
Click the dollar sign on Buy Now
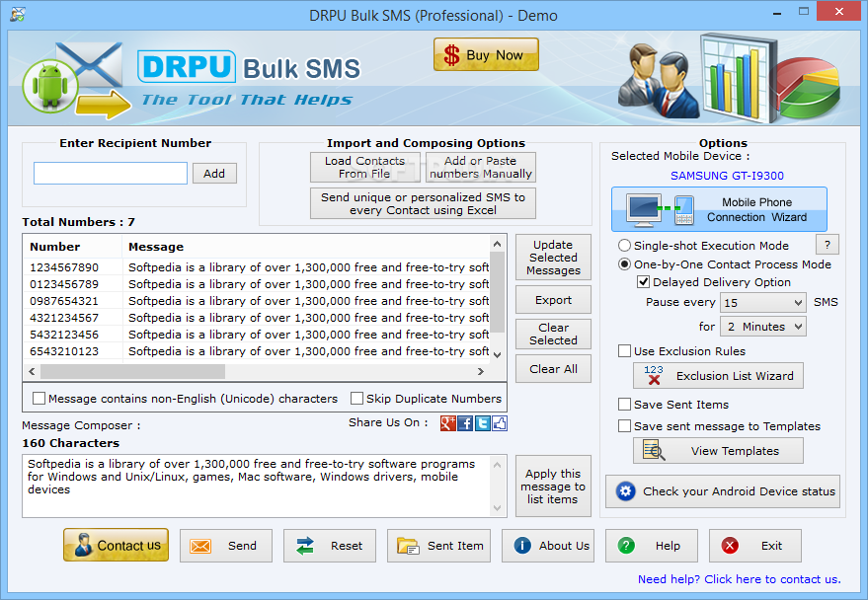[x=451, y=54]
